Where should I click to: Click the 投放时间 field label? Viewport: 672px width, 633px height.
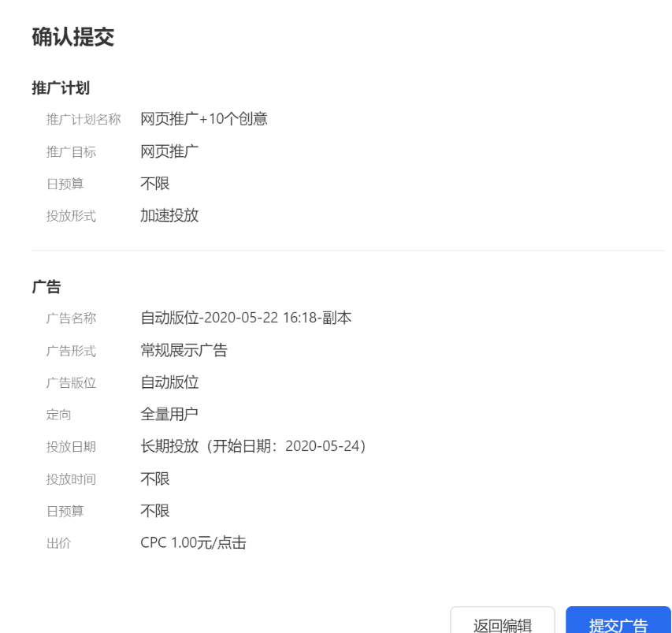(x=70, y=478)
